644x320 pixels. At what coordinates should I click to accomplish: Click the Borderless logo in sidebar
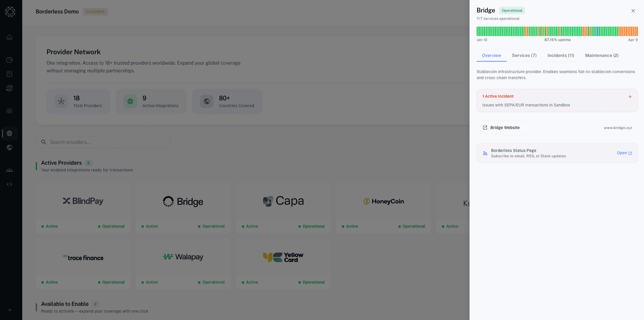(x=10, y=12)
